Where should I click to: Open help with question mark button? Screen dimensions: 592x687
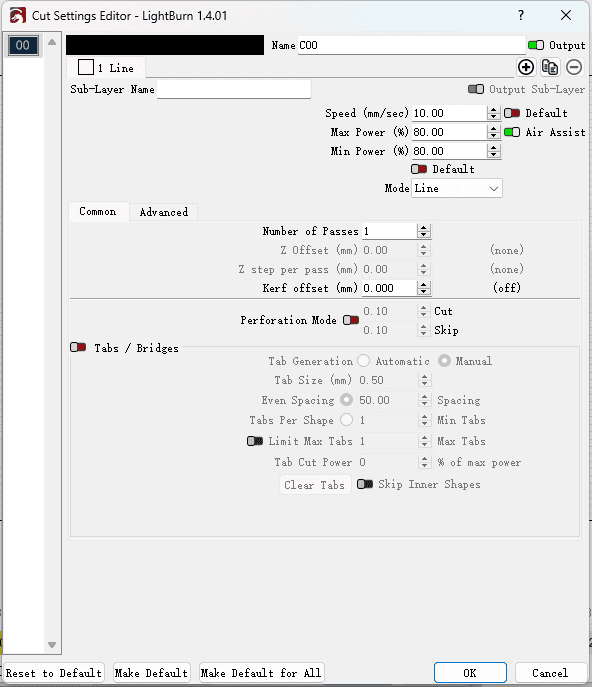pos(521,15)
